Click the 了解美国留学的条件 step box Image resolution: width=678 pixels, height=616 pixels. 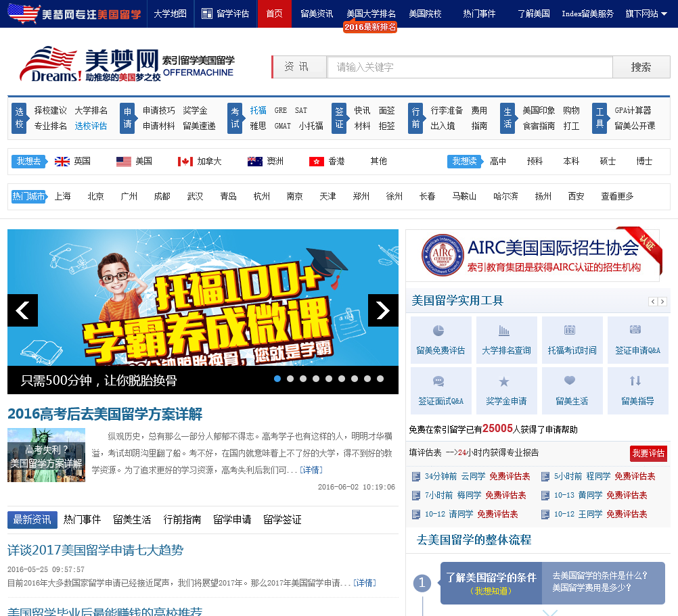tap(491, 583)
